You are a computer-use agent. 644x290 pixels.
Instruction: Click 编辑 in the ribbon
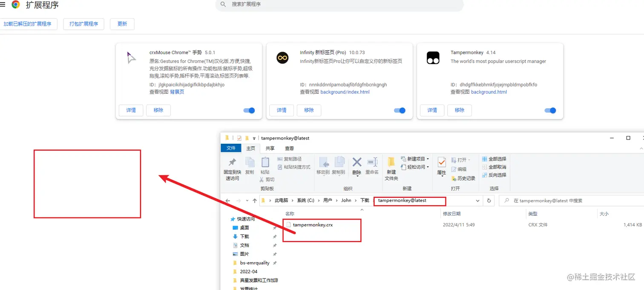pos(459,169)
